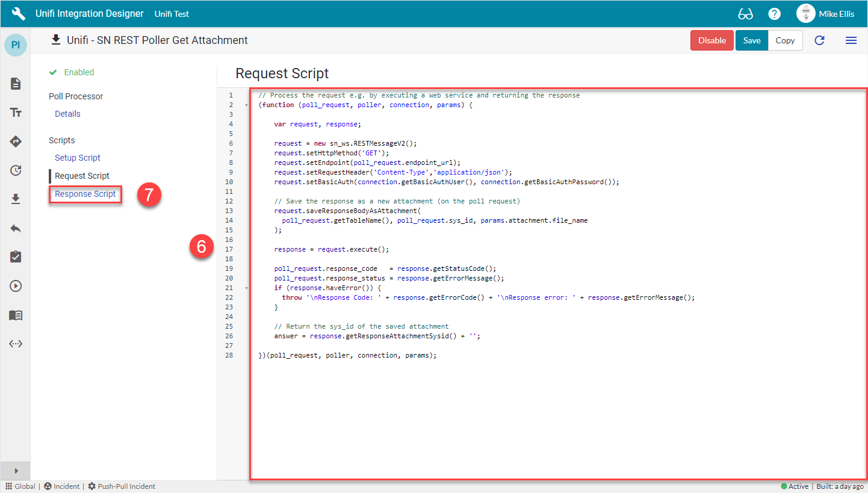The height and width of the screenshot is (493, 868).
Task: Open help via the question mark icon
Action: [774, 13]
